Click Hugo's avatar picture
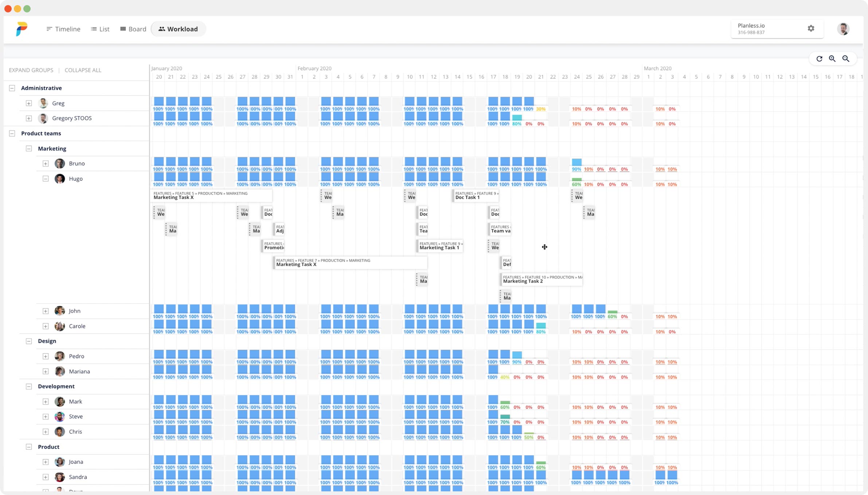 (60, 179)
